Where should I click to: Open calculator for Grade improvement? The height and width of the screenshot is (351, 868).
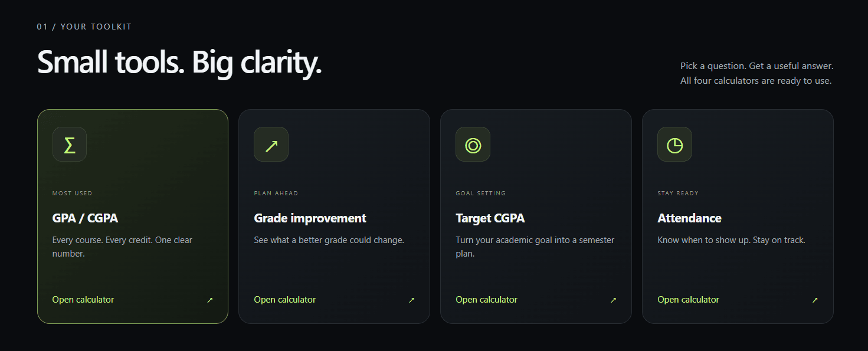click(285, 300)
